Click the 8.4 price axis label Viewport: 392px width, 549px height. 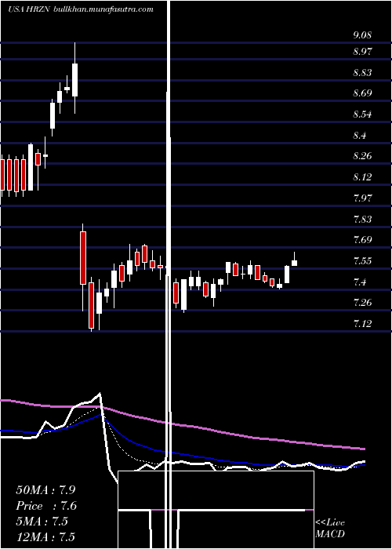360,136
